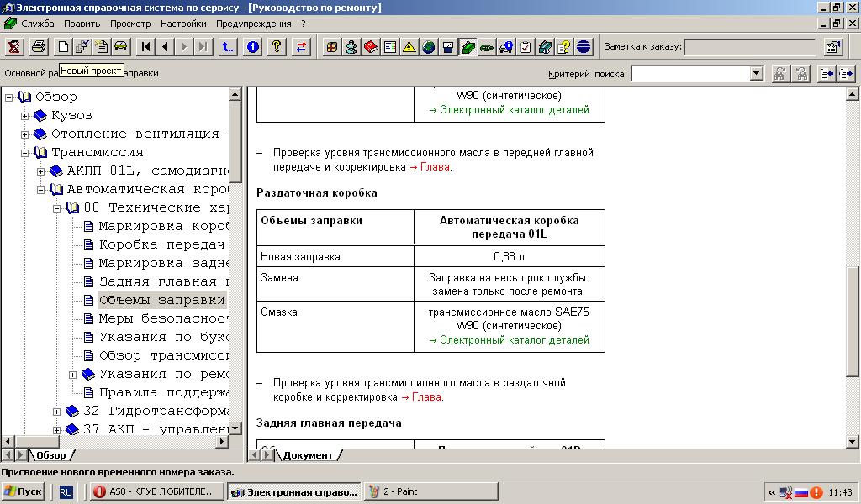The image size is (861, 504).
Task: Click the New Project blank page icon
Action: 64,47
